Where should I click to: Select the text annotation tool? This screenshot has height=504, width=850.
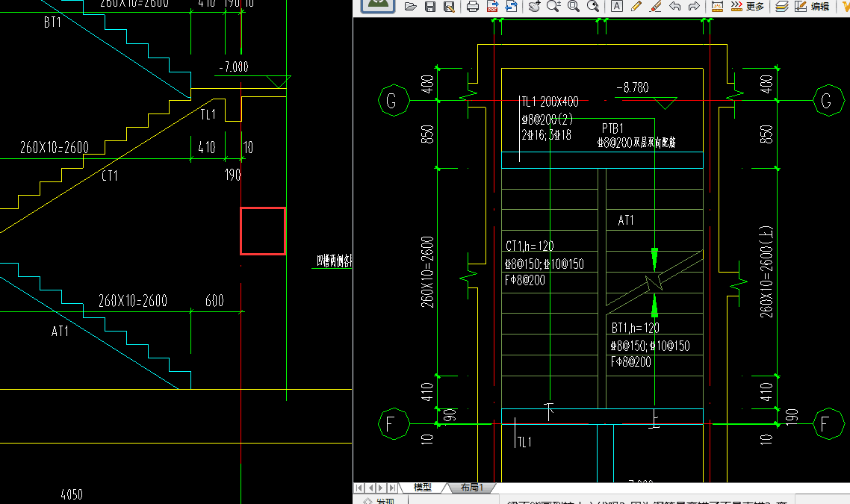point(616,7)
